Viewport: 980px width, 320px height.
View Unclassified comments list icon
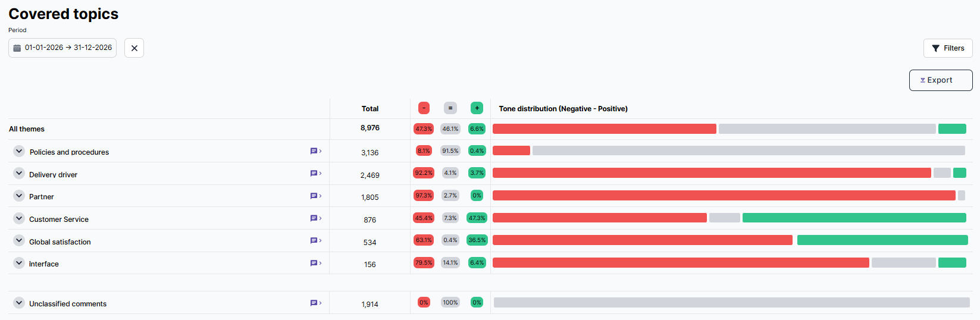tap(315, 303)
